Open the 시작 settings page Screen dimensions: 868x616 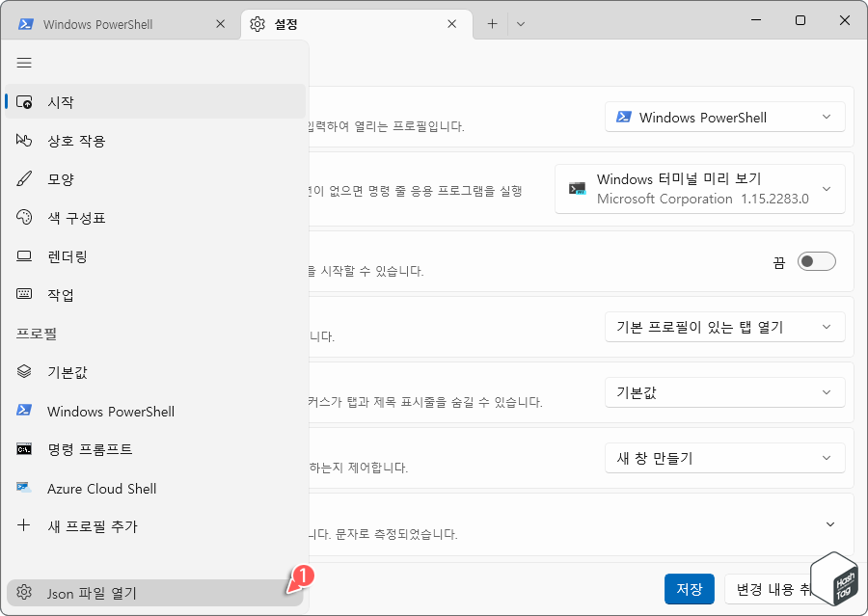(155, 102)
